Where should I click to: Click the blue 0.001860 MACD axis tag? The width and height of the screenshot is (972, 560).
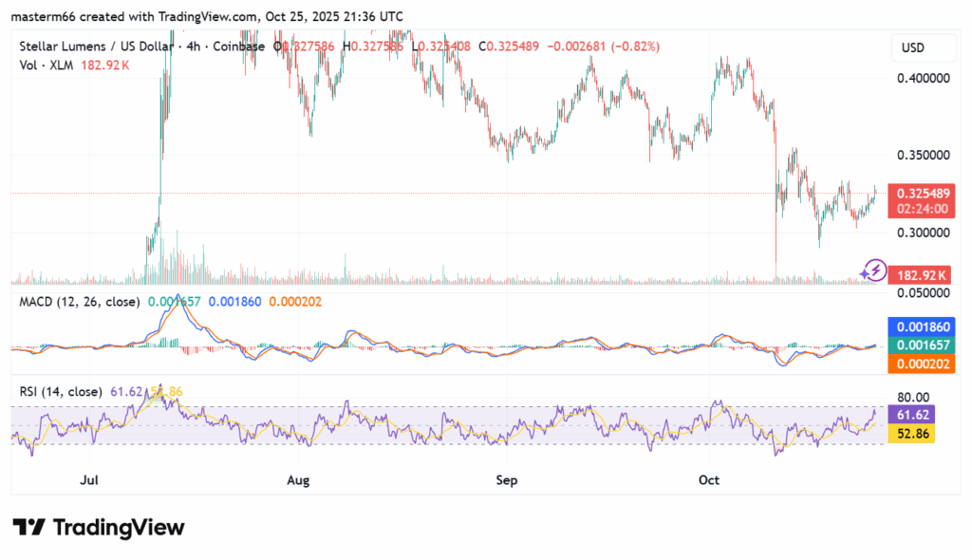(918, 326)
